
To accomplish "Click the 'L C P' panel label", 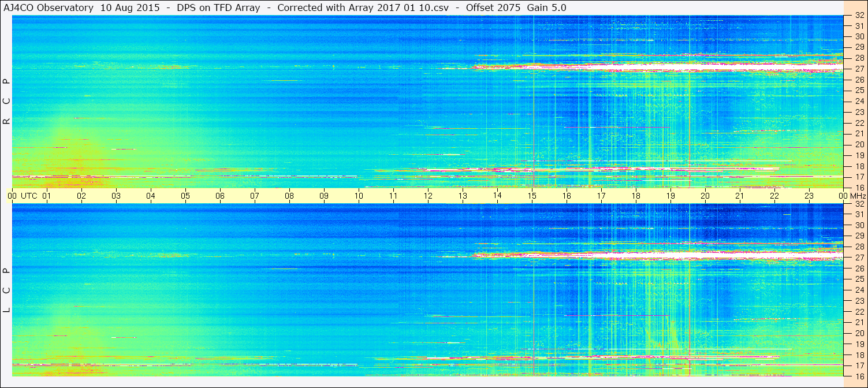I will [x=7, y=290].
